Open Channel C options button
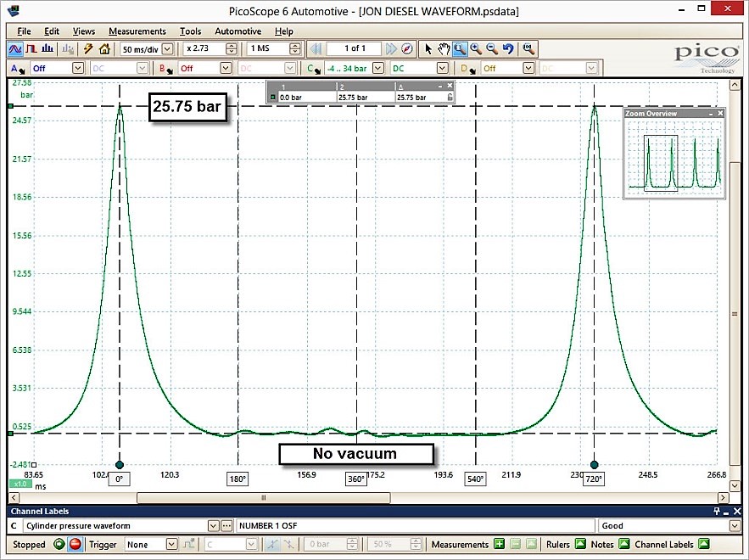 (x=314, y=69)
